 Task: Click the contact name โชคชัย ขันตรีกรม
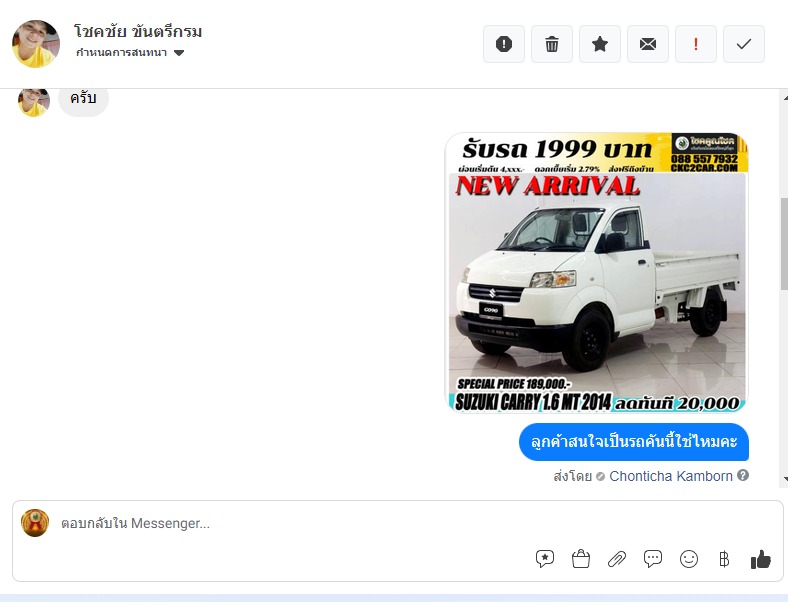coord(138,32)
